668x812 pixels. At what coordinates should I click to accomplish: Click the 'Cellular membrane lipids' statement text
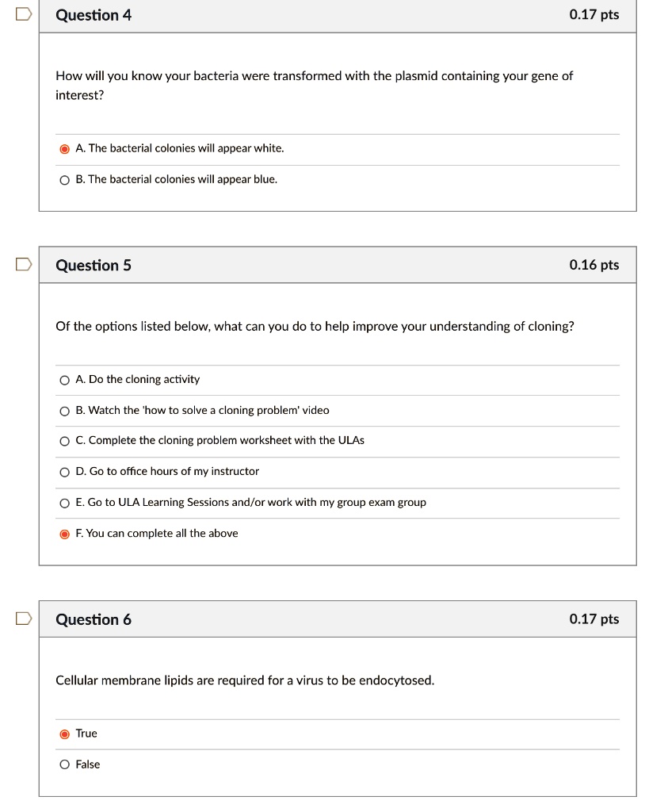pos(245,680)
